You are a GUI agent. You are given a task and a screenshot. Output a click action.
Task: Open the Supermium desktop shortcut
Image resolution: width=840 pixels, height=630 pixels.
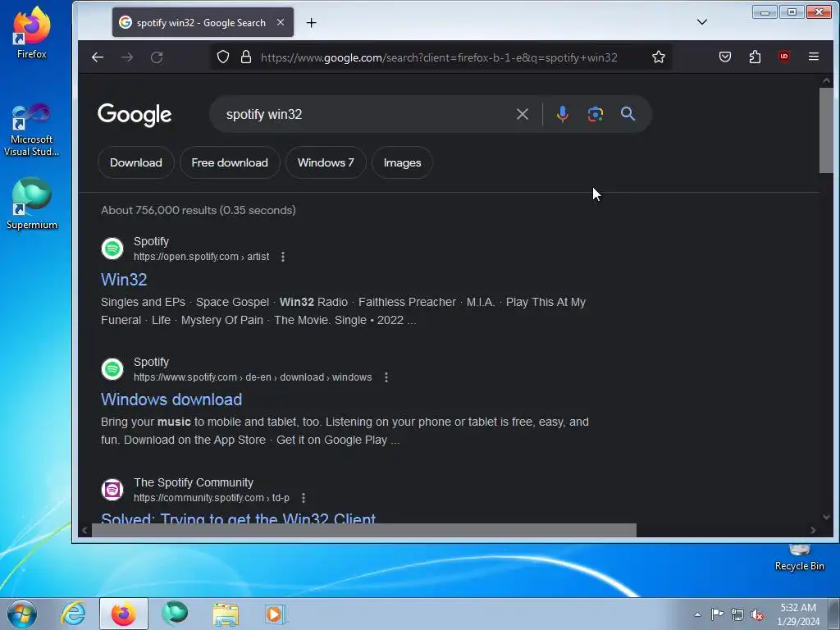pyautogui.click(x=32, y=204)
